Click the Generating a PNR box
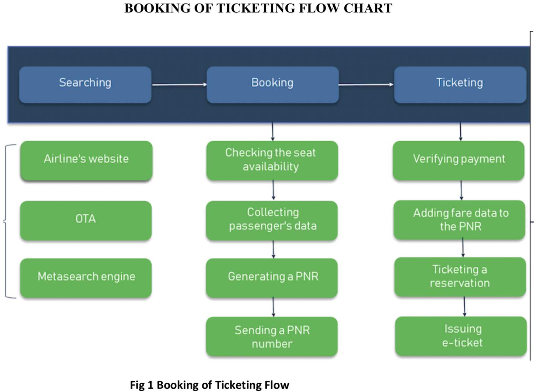Screen dimensions: 537x392 (272, 278)
